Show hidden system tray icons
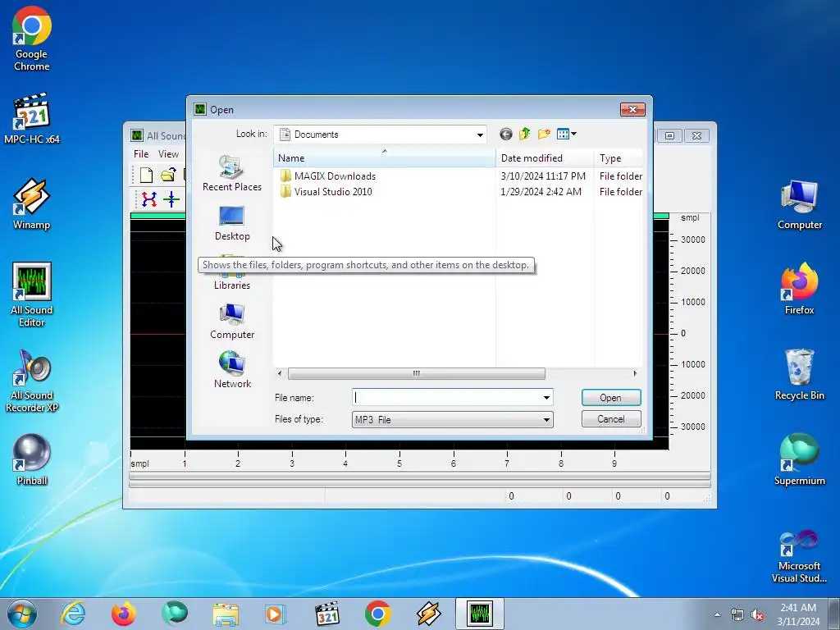The image size is (840, 630). [717, 614]
